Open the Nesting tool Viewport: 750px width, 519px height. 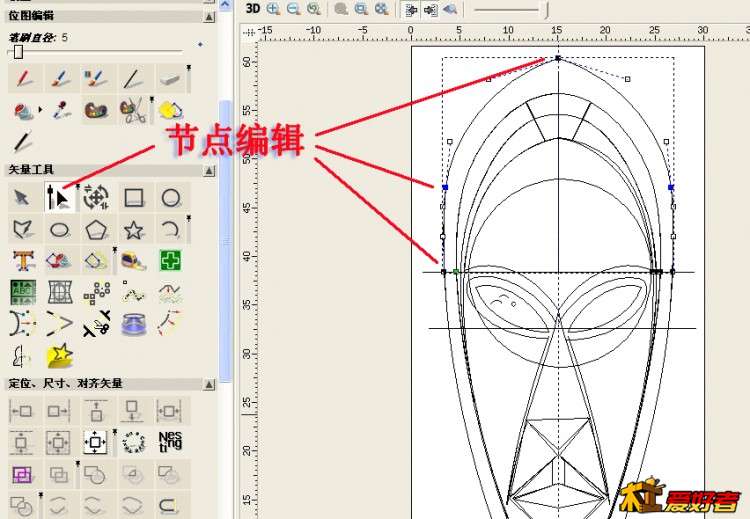(170, 442)
